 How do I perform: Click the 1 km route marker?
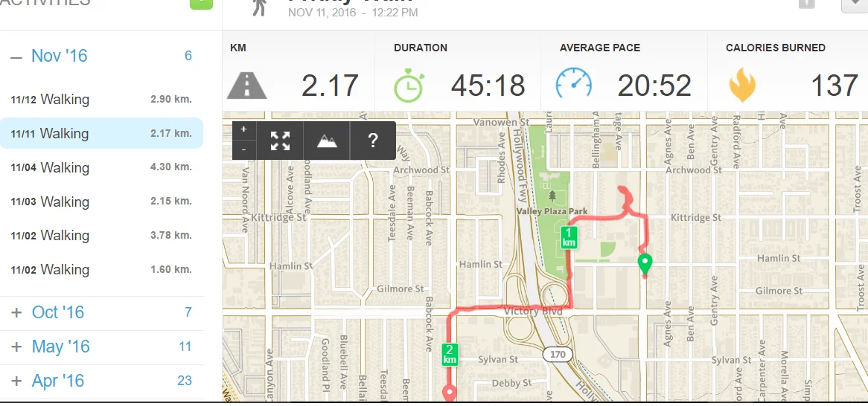click(x=569, y=238)
